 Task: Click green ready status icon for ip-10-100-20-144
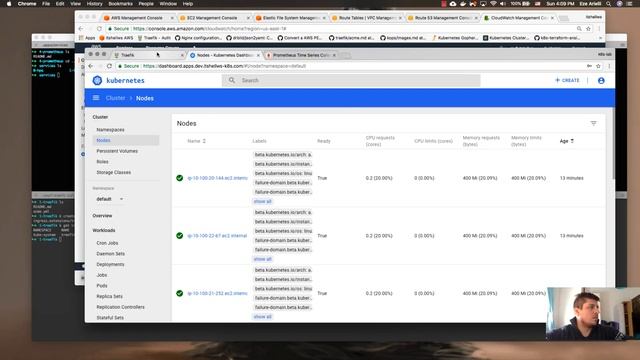point(180,178)
